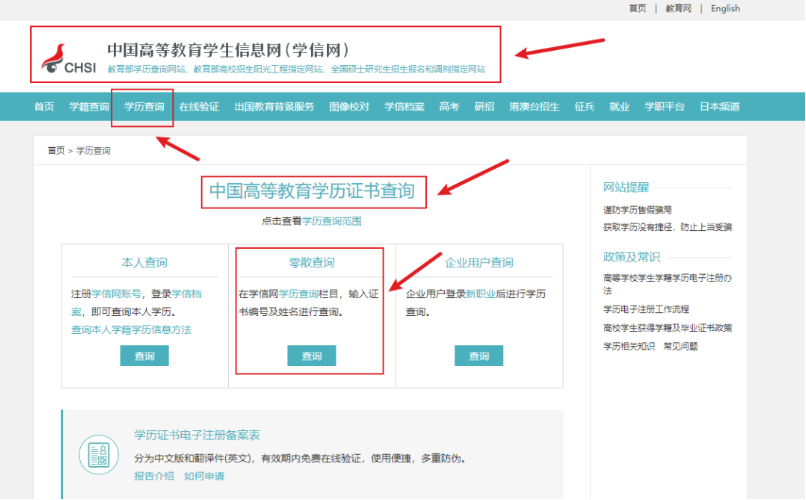The width and height of the screenshot is (806, 500).
Task: Click 零散查询 card title
Action: tap(312, 263)
